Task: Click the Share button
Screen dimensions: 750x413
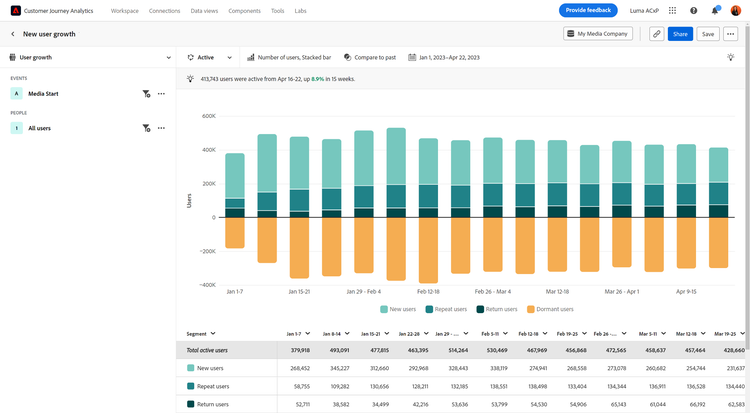Action: point(680,34)
